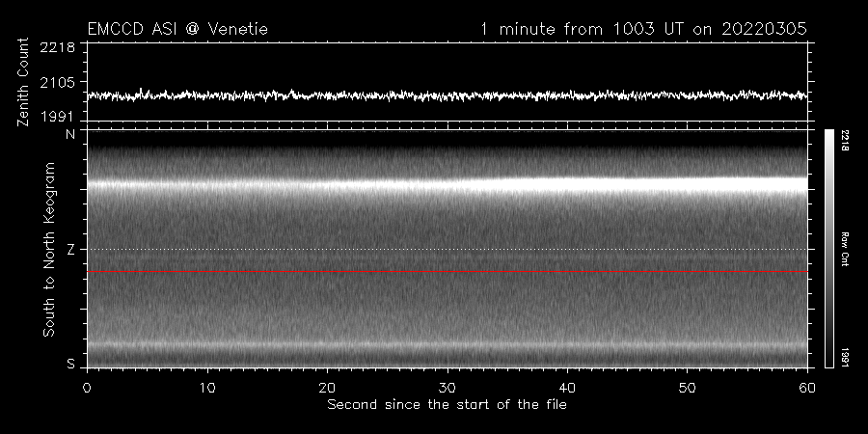The image size is (868, 434).
Task: Click the 10 tick label on time axis
Action: pyautogui.click(x=207, y=388)
